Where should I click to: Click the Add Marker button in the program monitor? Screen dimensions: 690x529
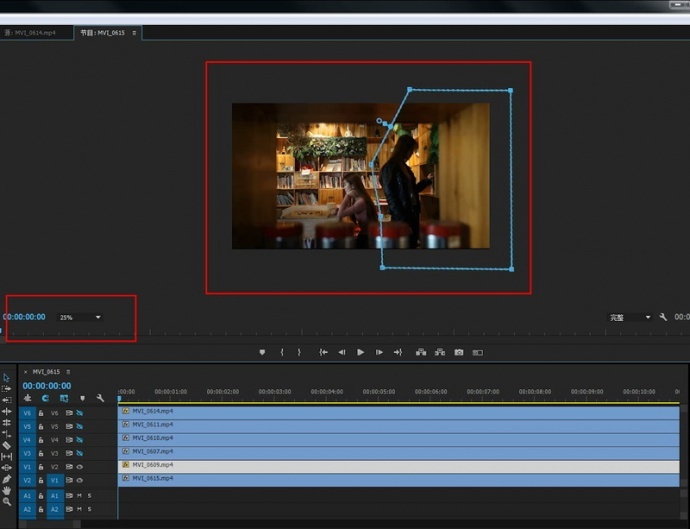[262, 352]
